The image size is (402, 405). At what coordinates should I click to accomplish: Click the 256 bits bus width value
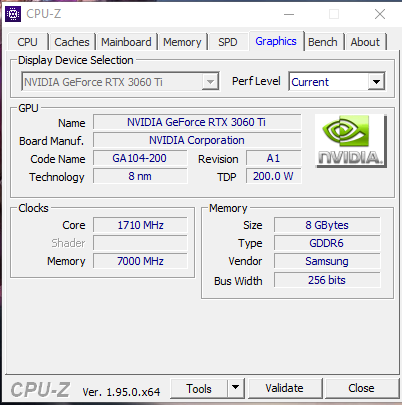pyautogui.click(x=327, y=280)
